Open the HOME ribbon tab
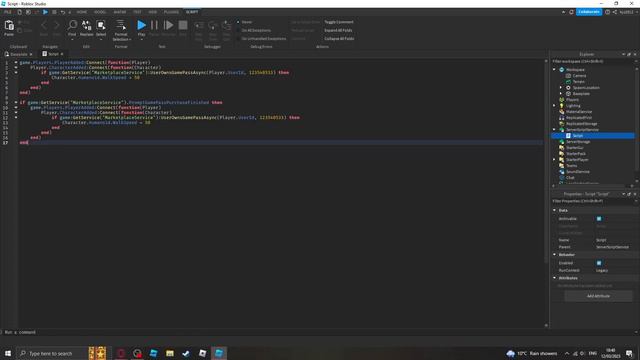The height and width of the screenshot is (360, 640). (x=82, y=12)
